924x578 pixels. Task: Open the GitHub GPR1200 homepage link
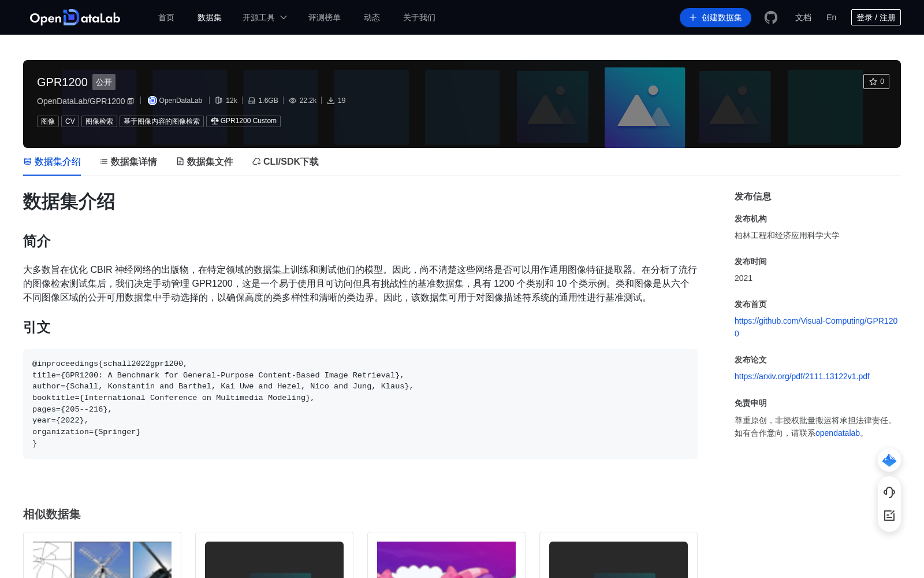click(x=816, y=327)
